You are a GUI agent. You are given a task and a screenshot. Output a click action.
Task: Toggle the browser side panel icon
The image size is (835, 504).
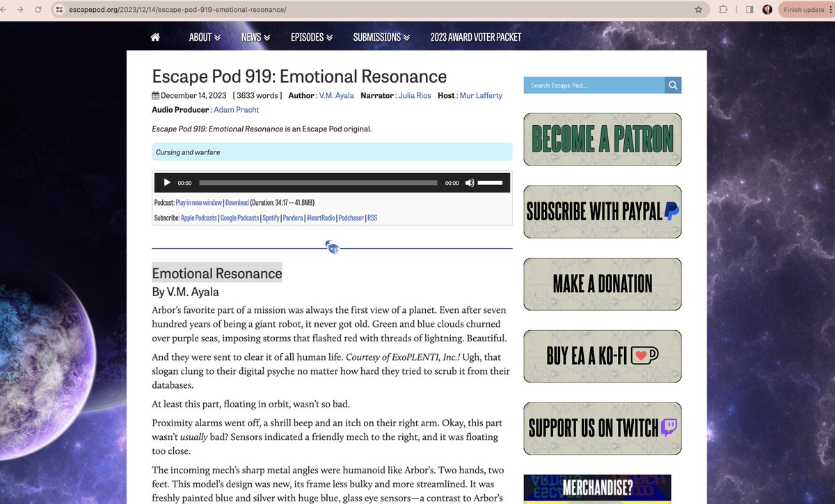pos(749,10)
